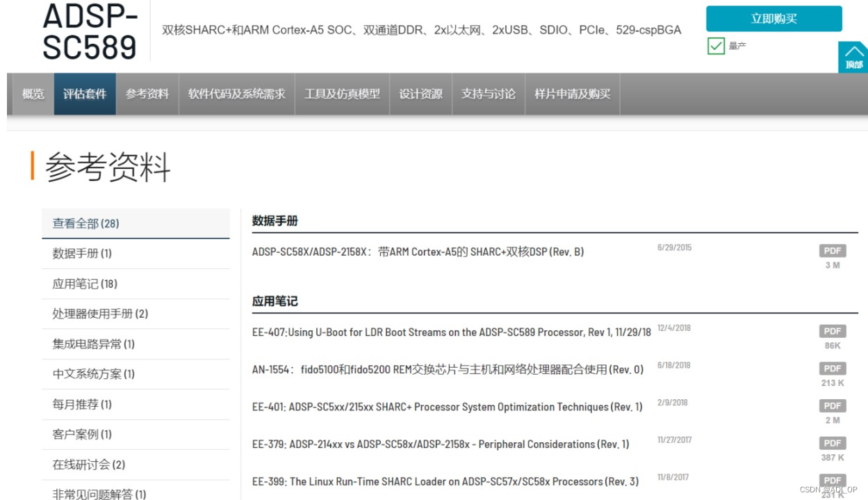Image resolution: width=868 pixels, height=500 pixels.
Task: Download PDF icon for AN-1554 fido5100 note
Action: click(832, 369)
